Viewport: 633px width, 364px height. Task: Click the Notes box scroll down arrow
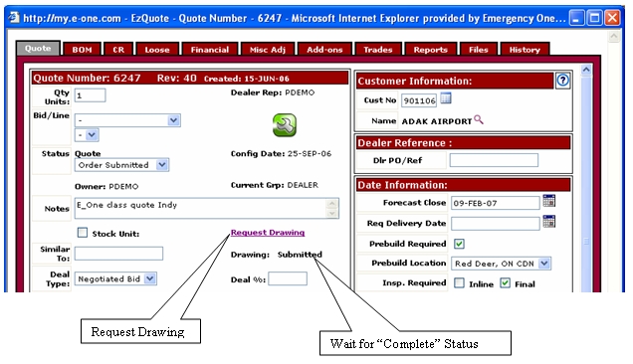pos(332,213)
